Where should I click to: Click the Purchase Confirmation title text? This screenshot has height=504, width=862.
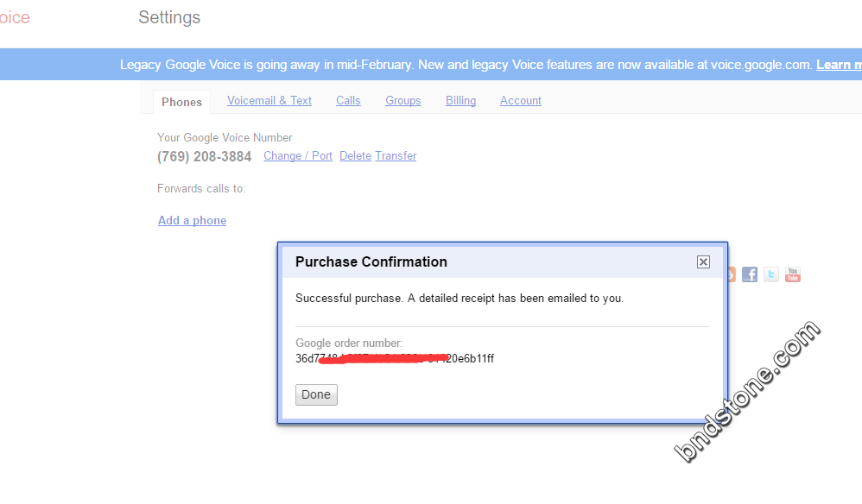(x=371, y=261)
